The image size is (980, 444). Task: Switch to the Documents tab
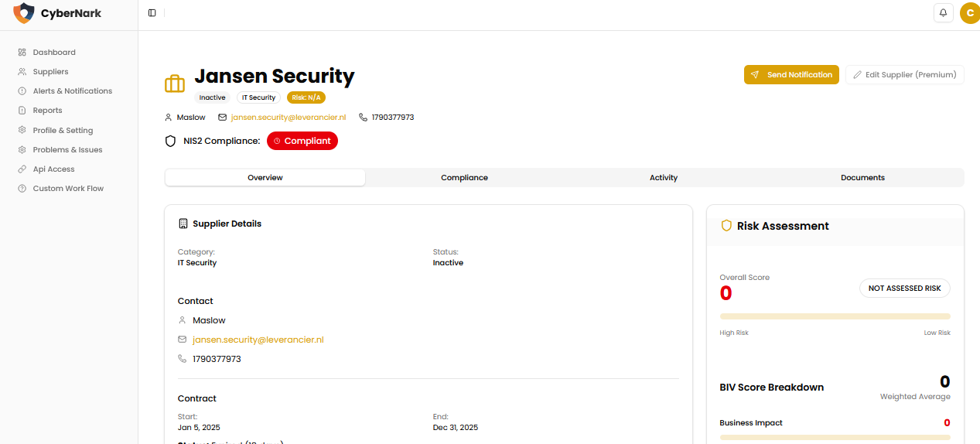click(x=862, y=178)
